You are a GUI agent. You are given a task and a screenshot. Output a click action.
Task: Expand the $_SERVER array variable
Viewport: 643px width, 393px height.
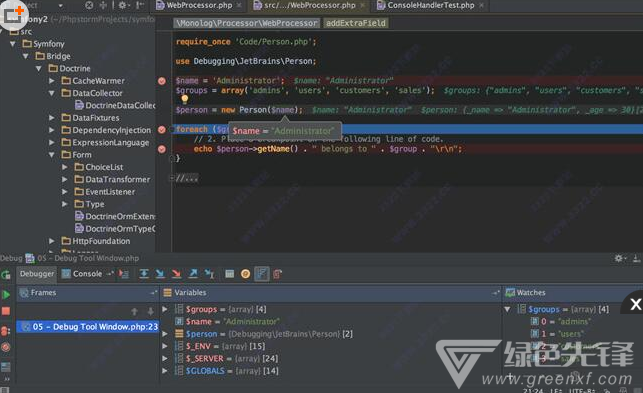coord(165,358)
